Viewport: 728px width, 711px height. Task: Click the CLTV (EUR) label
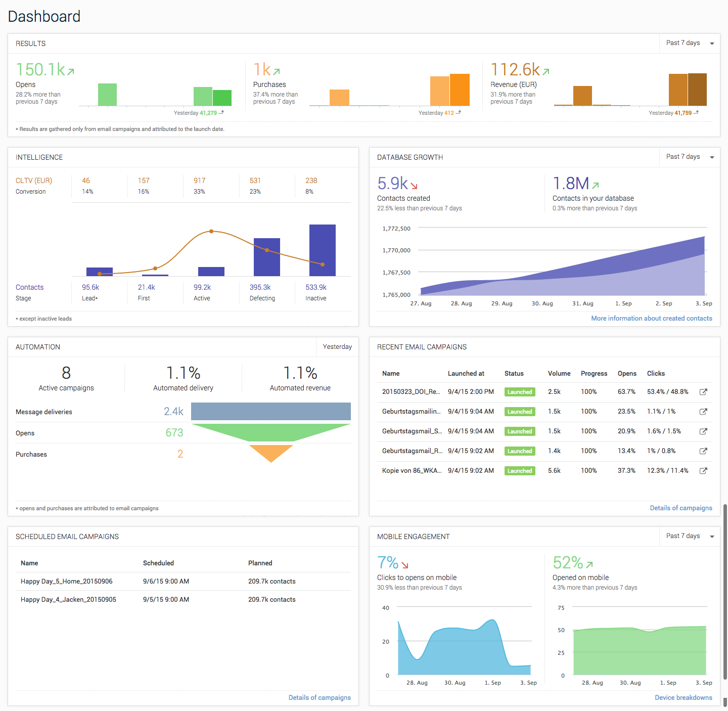34,181
